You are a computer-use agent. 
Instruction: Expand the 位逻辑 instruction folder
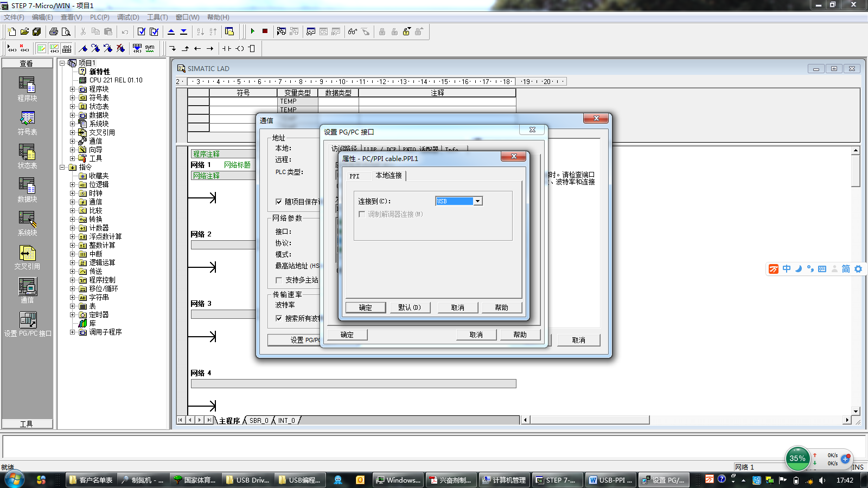pyautogui.click(x=72, y=184)
